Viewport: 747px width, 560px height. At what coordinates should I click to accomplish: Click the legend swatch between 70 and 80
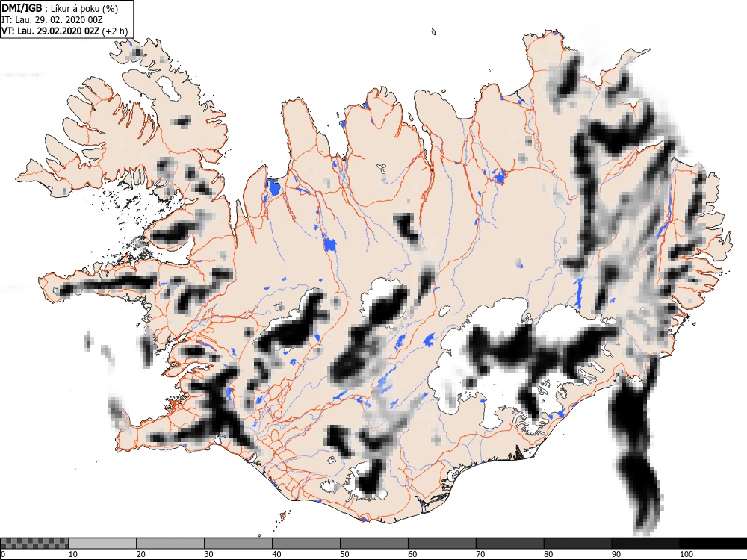coord(509,544)
